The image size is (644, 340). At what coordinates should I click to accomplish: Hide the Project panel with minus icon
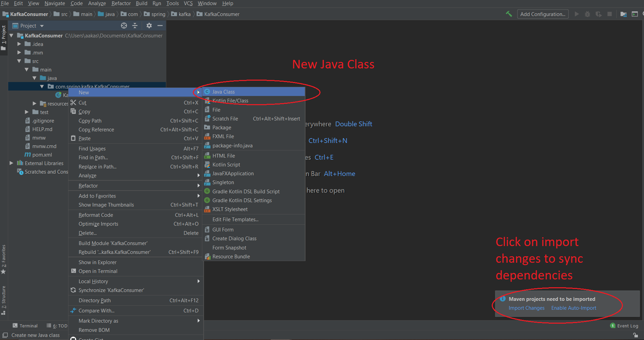pos(160,26)
